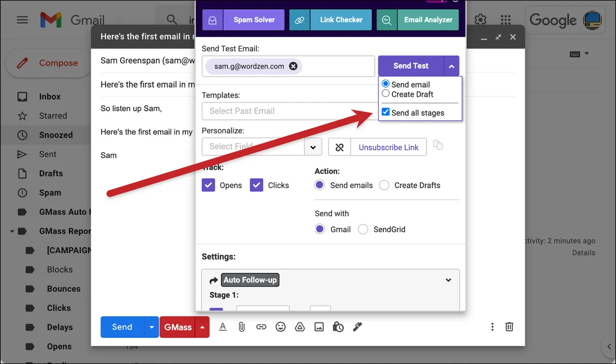Insert files using Google Drive icon
The image size is (616, 364).
point(300,327)
